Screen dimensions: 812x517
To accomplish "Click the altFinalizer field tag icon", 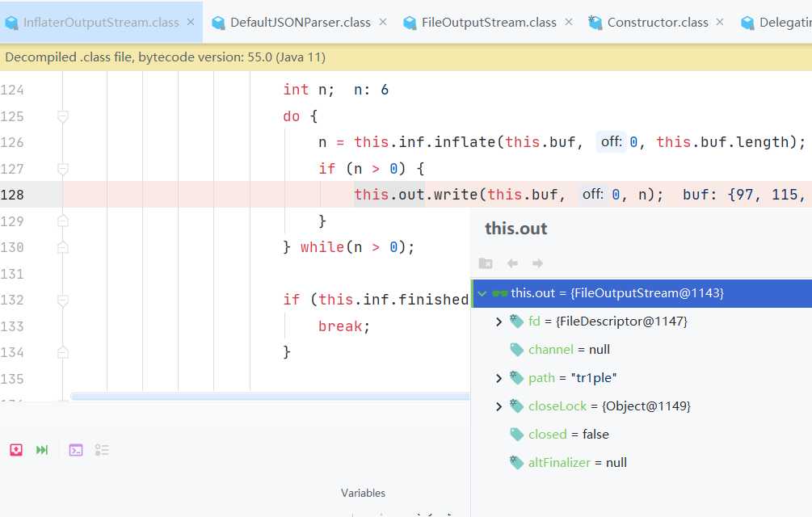I will (516, 462).
